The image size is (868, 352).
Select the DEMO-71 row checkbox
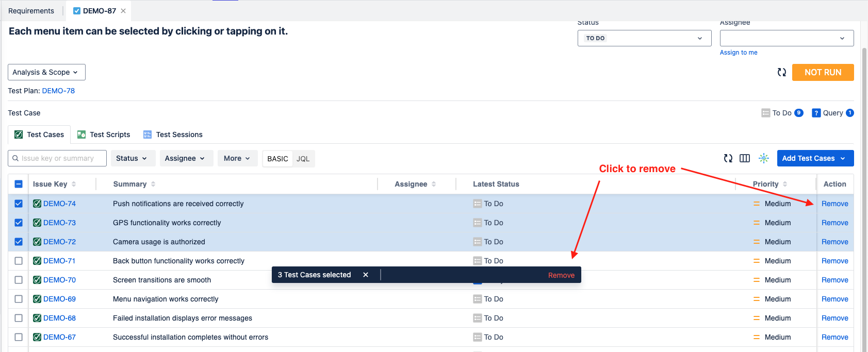[19, 261]
